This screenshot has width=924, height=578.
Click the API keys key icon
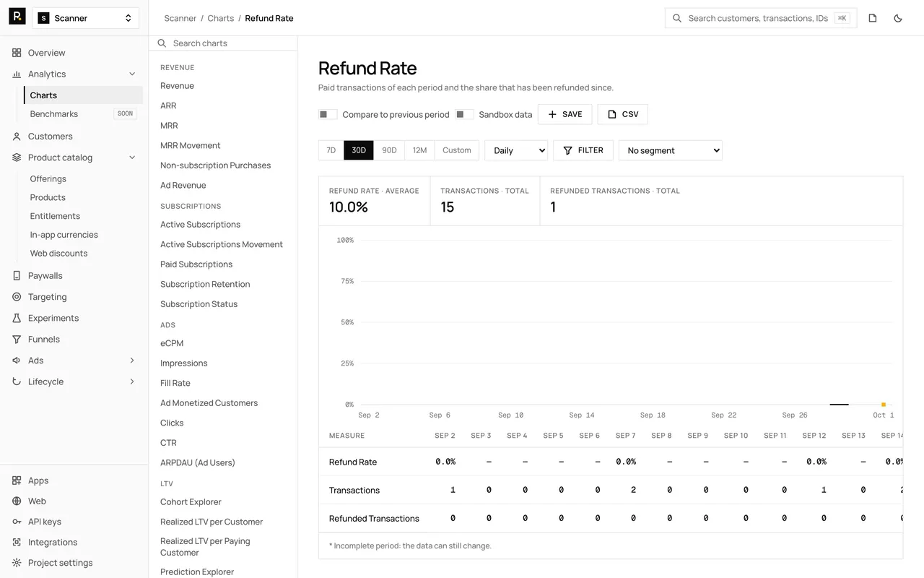(x=17, y=522)
